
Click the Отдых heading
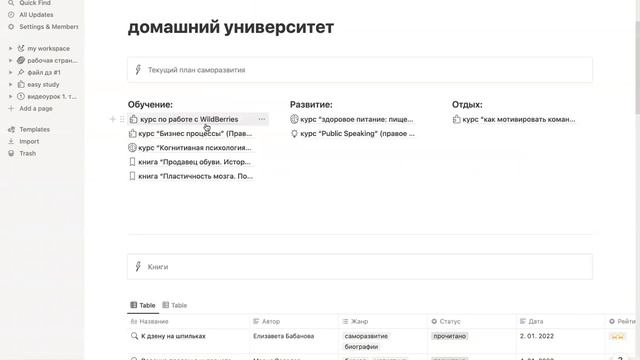(467, 104)
